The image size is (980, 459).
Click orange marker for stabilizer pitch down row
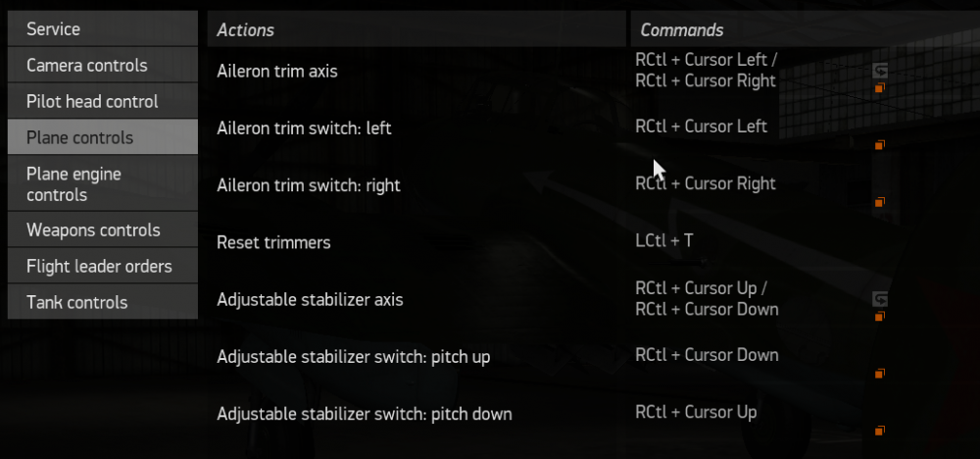880,431
